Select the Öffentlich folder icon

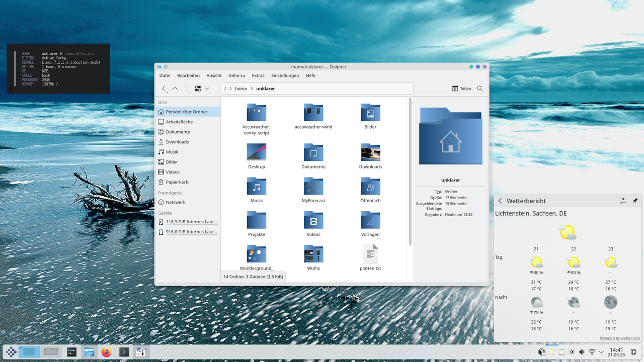pyautogui.click(x=370, y=186)
